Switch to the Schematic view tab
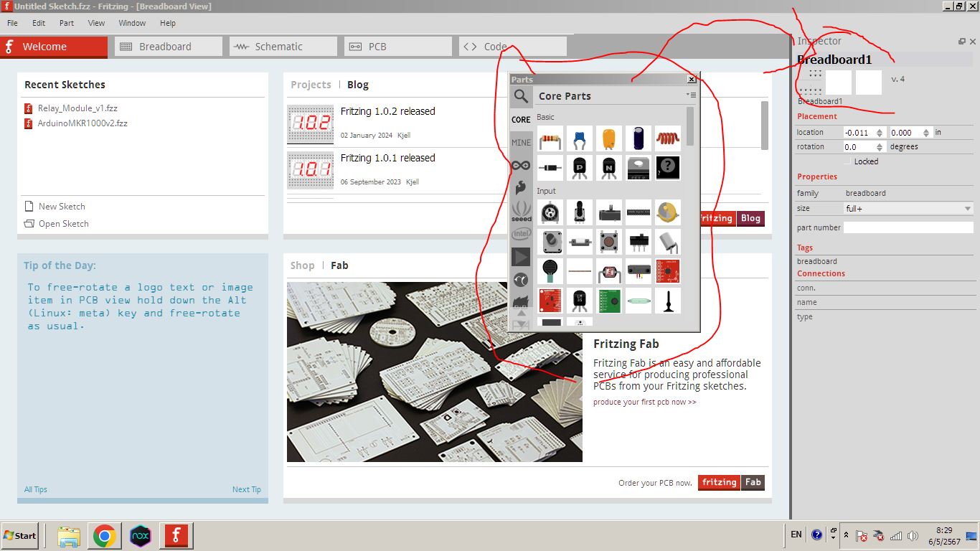The image size is (980, 551). pyautogui.click(x=283, y=47)
